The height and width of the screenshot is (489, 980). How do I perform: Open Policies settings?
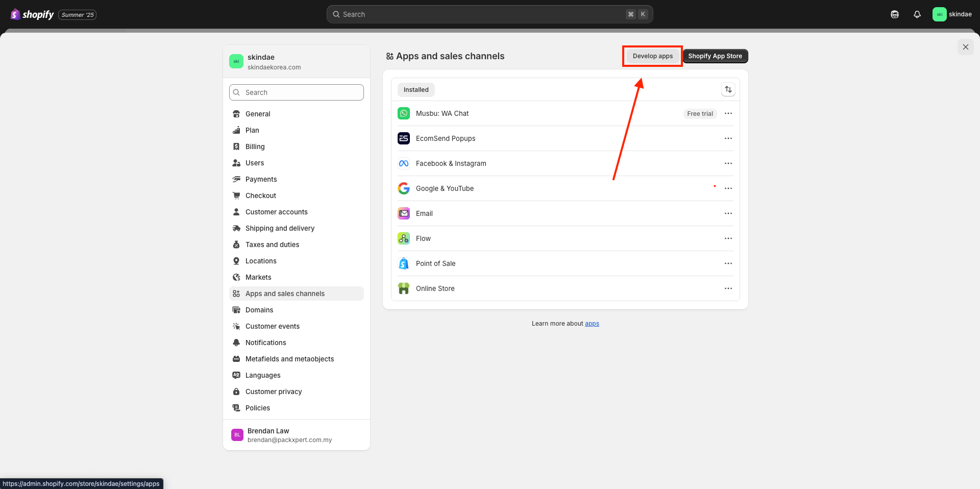coord(297,408)
